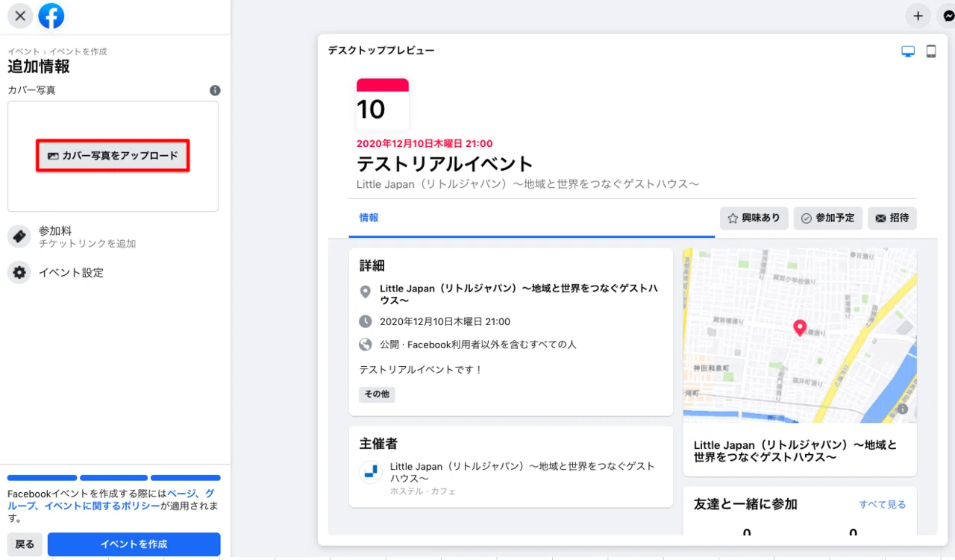Switch to mobile preview icon

931,51
